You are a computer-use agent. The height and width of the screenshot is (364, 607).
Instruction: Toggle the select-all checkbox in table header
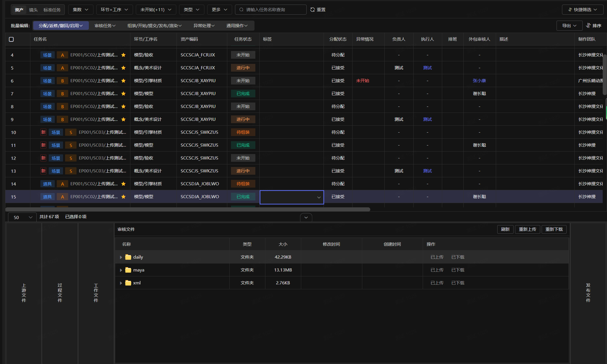[11, 39]
